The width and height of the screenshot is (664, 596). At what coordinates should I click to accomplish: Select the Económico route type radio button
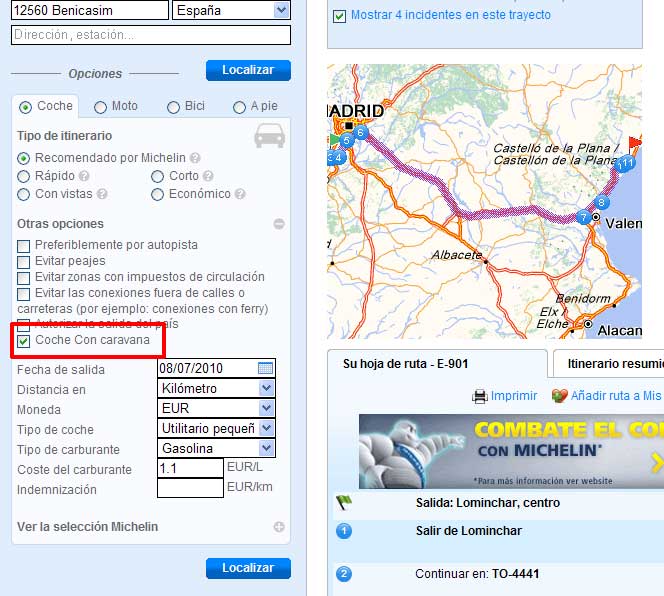coord(158,194)
